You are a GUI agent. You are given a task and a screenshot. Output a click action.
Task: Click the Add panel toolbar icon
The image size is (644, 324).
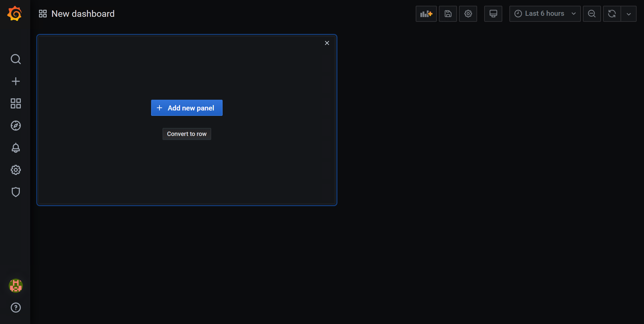[x=426, y=14]
